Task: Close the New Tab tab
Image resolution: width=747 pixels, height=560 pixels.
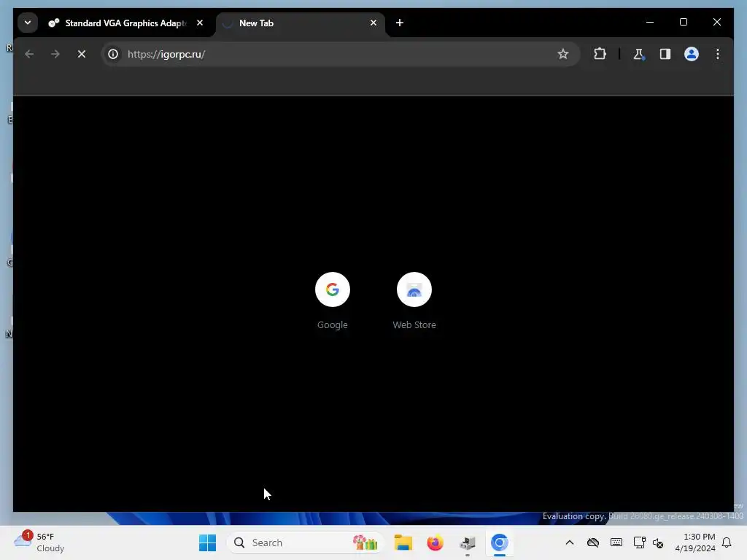Action: tap(373, 23)
